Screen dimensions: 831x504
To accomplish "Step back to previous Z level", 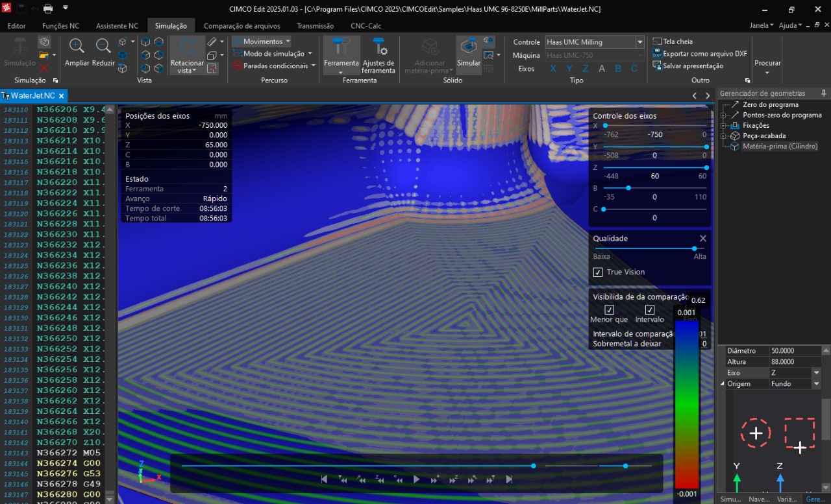I will pos(380,479).
